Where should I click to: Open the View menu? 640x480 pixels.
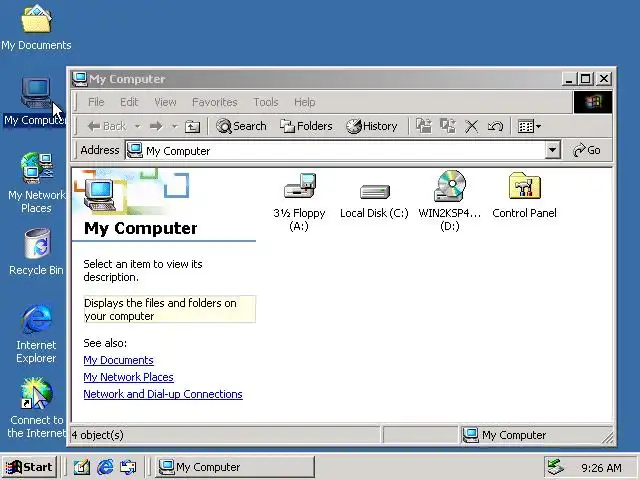[165, 102]
